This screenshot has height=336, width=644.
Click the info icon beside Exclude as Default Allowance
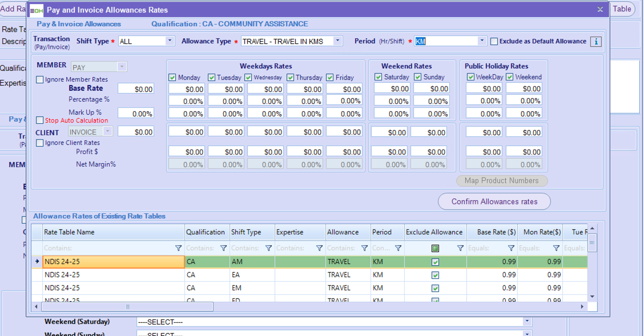pyautogui.click(x=595, y=42)
